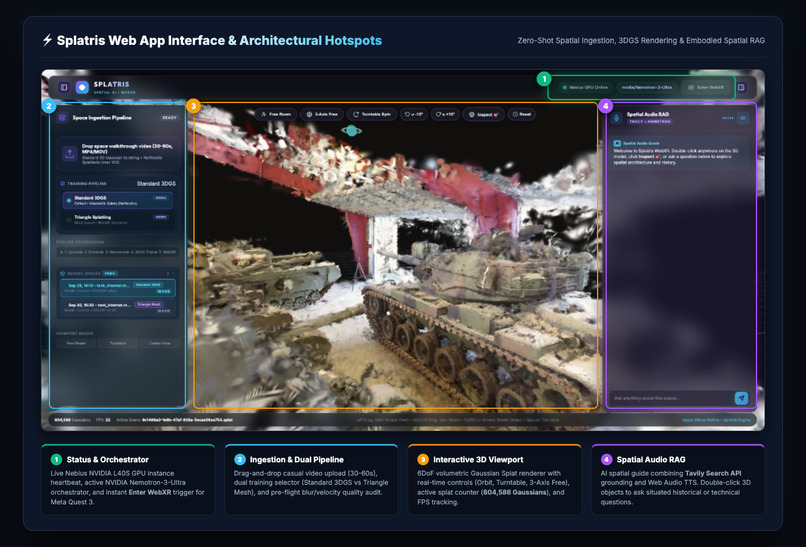Click the 'Space Ingestion Pipeline' panel title
Screen dimensions: 806x547
[x=102, y=118]
